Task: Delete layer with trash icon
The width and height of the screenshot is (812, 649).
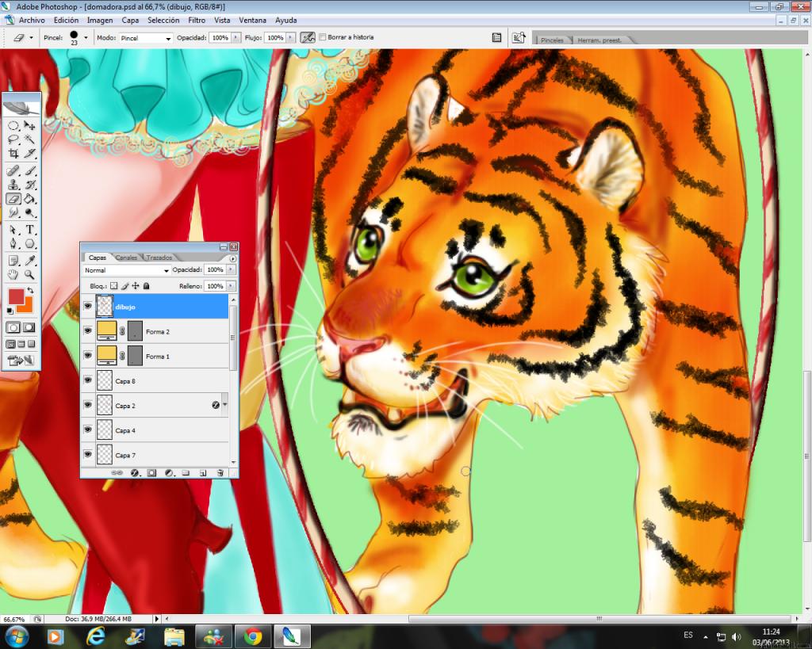Action: tap(220, 472)
